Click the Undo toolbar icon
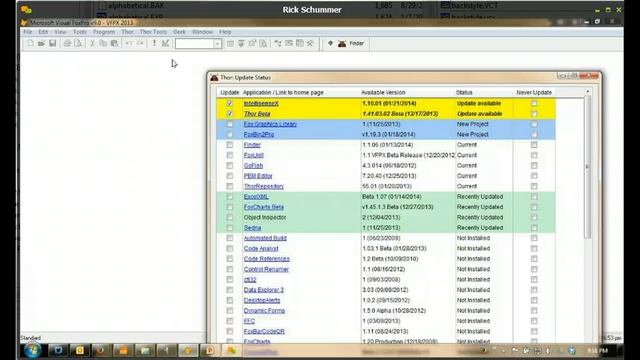Image resolution: width=640 pixels, height=360 pixels. click(x=129, y=43)
